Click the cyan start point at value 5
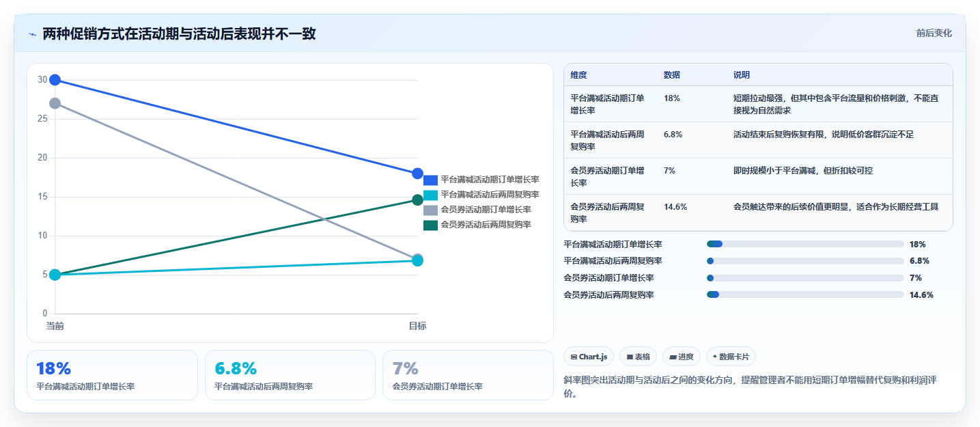The height and width of the screenshot is (427, 980). (55, 275)
